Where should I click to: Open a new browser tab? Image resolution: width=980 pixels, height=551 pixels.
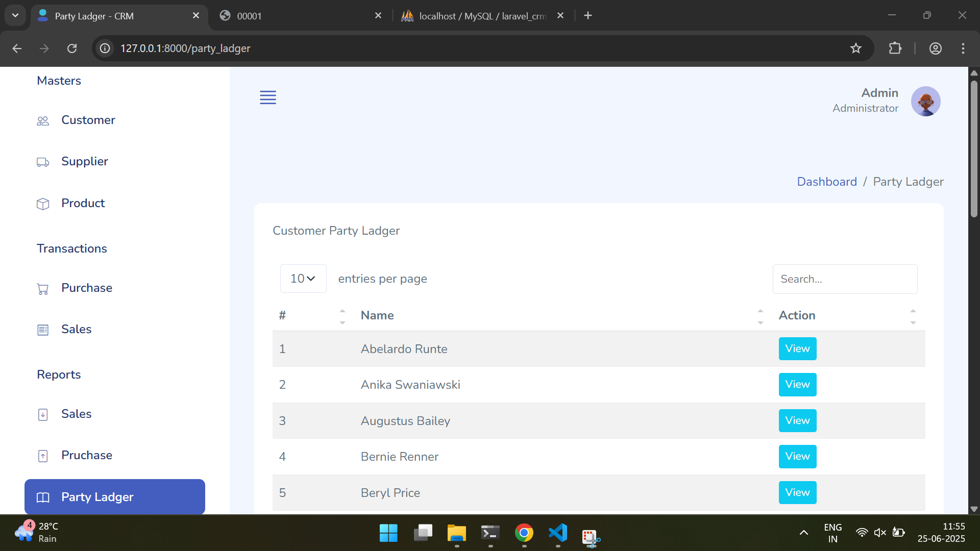click(588, 16)
